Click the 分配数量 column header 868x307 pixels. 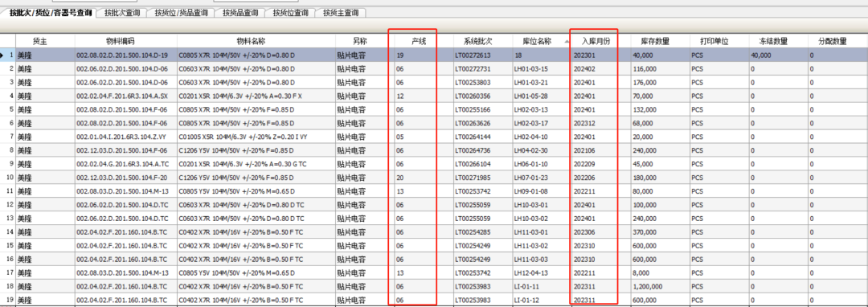coord(833,41)
